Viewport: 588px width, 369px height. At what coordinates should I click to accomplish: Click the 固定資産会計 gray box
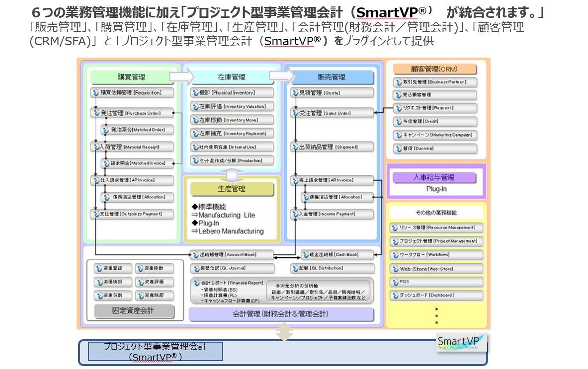point(134,311)
